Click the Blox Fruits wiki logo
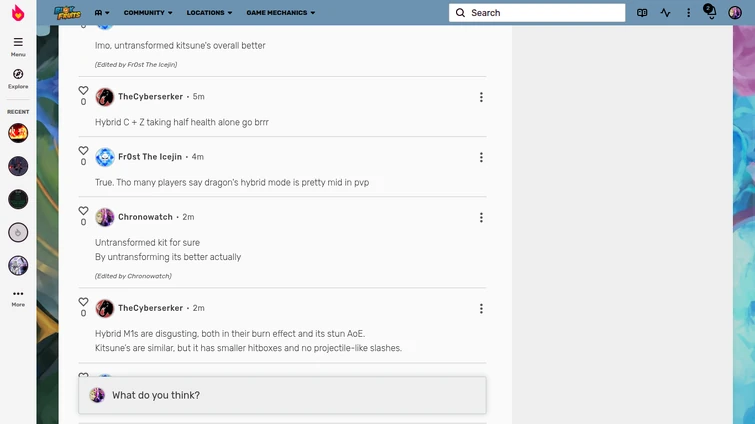The height and width of the screenshot is (424, 755). (67, 13)
